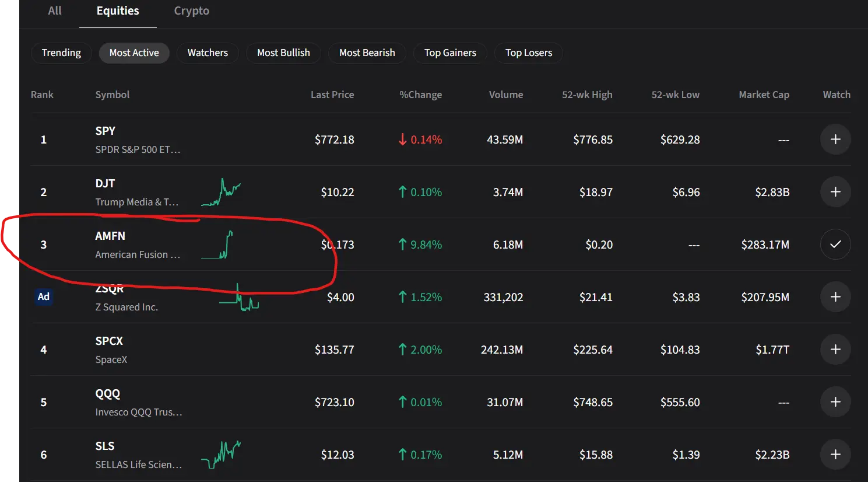This screenshot has width=868, height=482.
Task: Open the SLS ticker symbol
Action: (x=105, y=446)
